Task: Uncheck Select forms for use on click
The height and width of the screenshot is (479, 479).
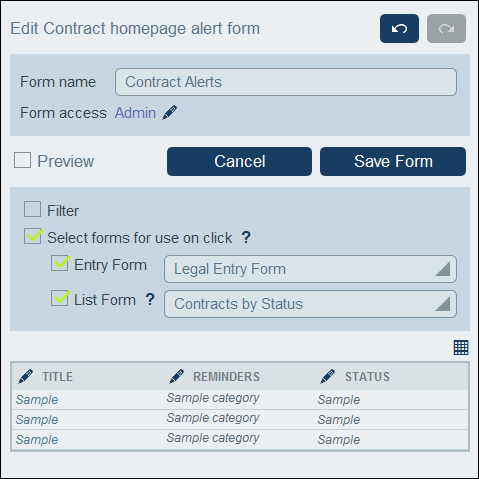Action: (33, 236)
